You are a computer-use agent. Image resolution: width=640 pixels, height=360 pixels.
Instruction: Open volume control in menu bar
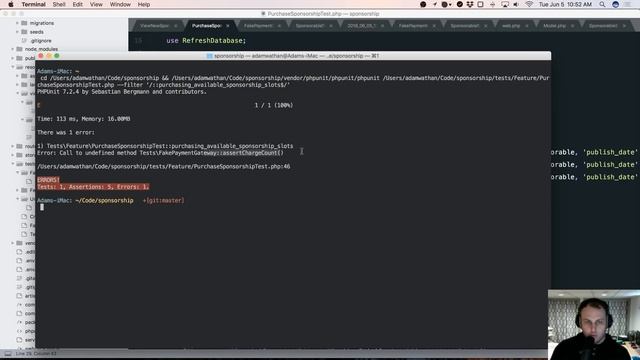pyautogui.click(x=516, y=4)
